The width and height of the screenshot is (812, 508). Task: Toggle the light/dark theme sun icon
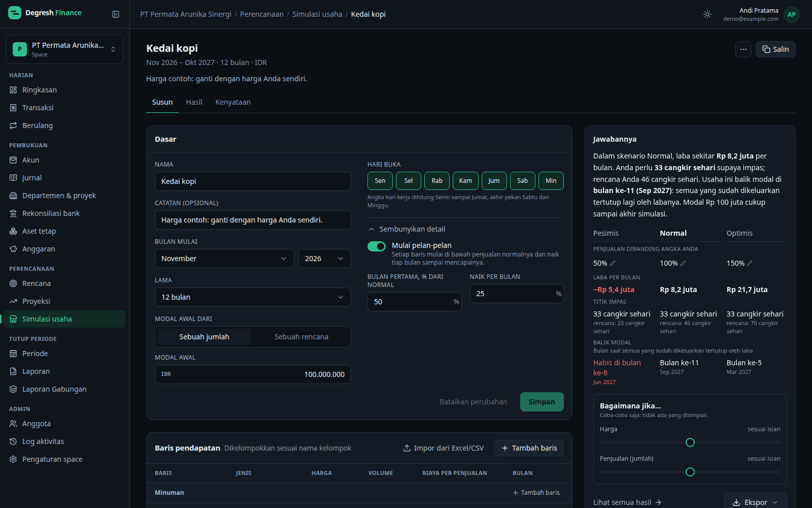pos(707,14)
